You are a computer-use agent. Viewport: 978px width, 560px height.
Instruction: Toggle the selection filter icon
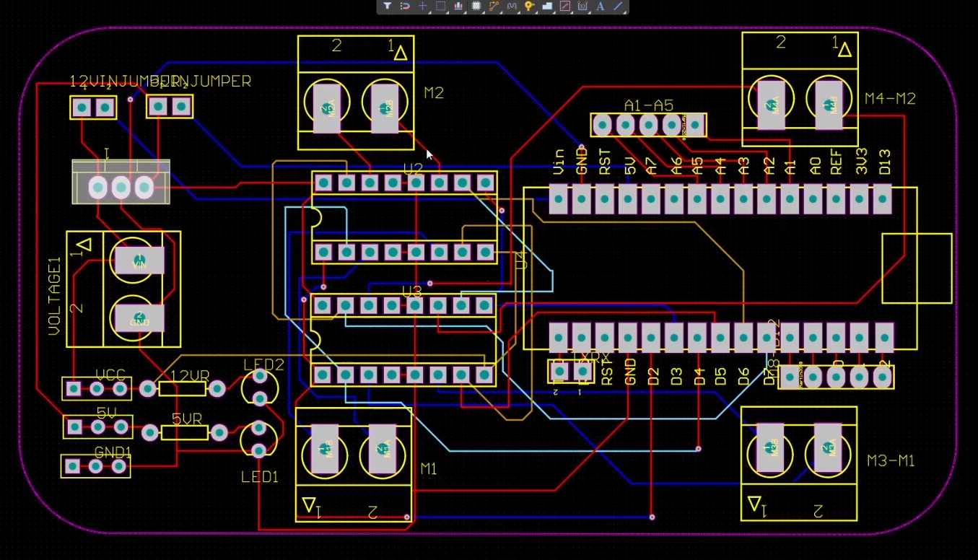click(x=388, y=6)
